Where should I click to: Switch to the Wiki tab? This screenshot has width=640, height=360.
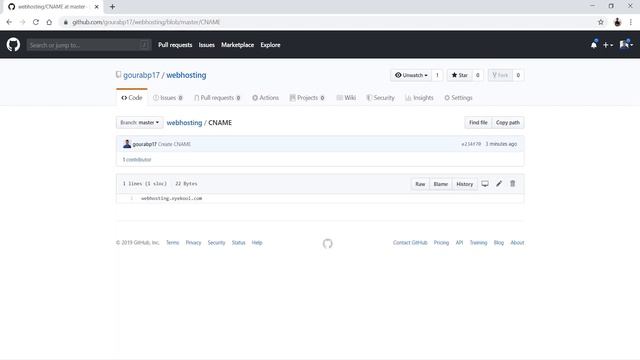click(346, 98)
